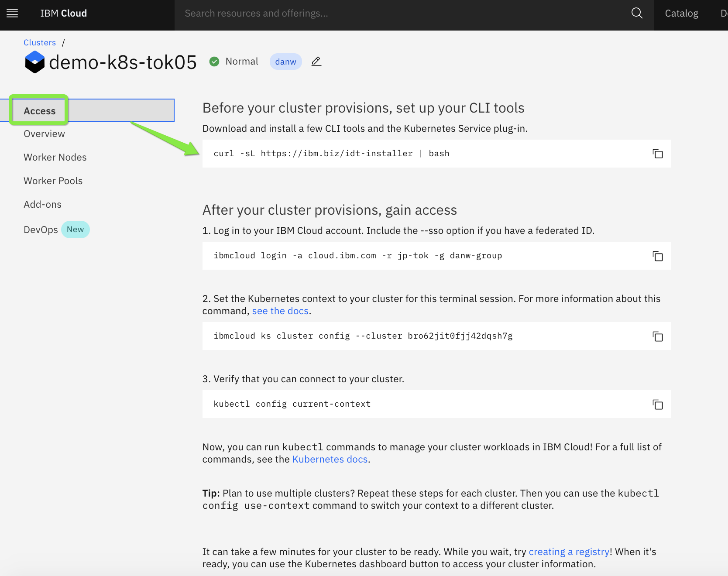Click the search magnifier icon

point(637,13)
